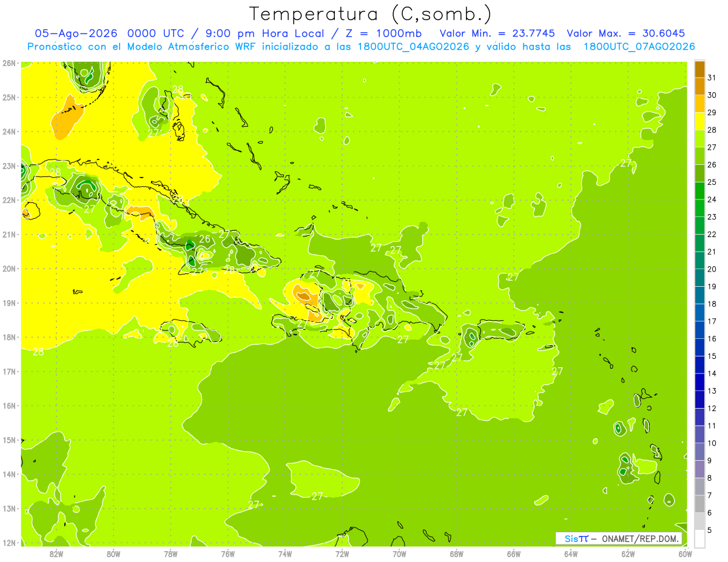This screenshot has width=728, height=562.
Task: Click the 70W longitude axis label
Action: tap(399, 554)
